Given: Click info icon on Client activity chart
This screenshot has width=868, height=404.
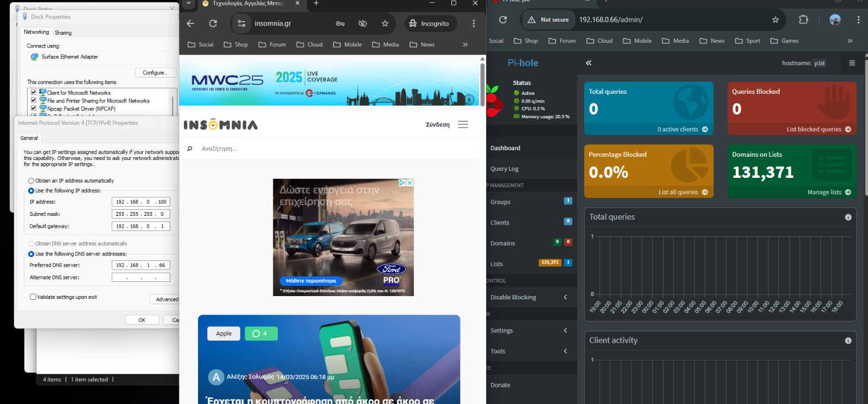Looking at the screenshot, I should pos(848,341).
